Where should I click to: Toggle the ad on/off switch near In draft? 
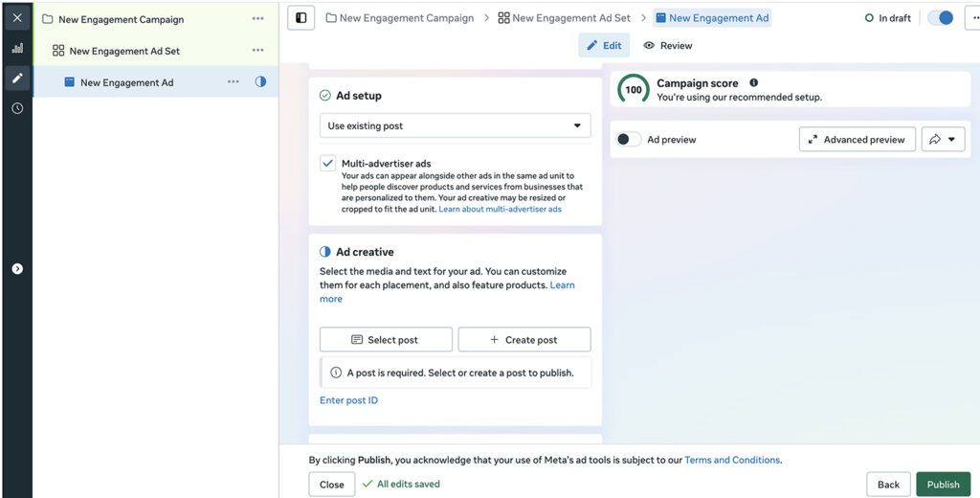coord(941,18)
